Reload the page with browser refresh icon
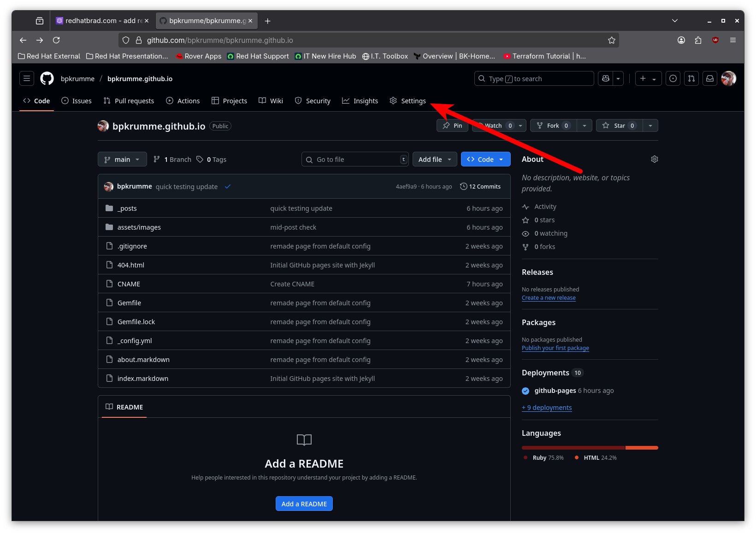This screenshot has width=756, height=534. (56, 40)
